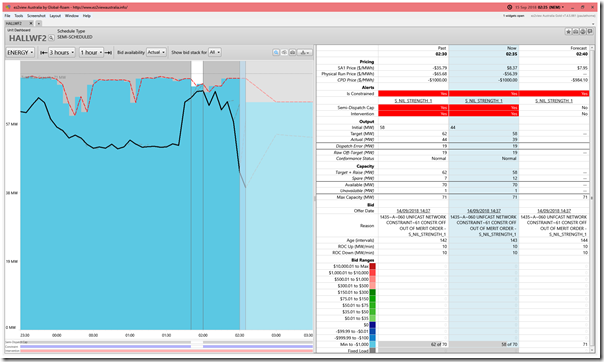
Task: Open S_NIL_STRENGTH_1 constraint link in Now column
Action: pyautogui.click(x=483, y=101)
